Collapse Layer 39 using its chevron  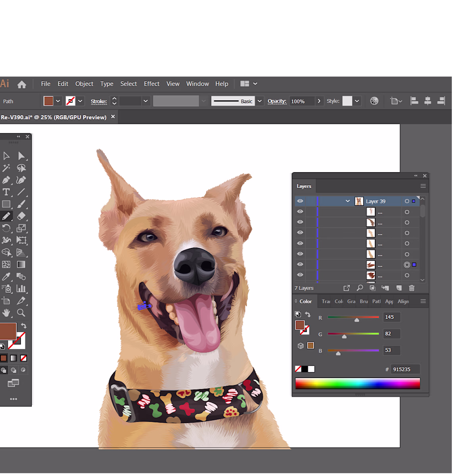click(347, 201)
